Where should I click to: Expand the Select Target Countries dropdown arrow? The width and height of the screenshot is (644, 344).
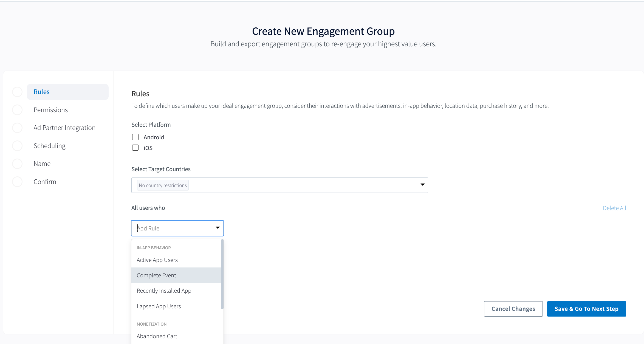point(422,185)
